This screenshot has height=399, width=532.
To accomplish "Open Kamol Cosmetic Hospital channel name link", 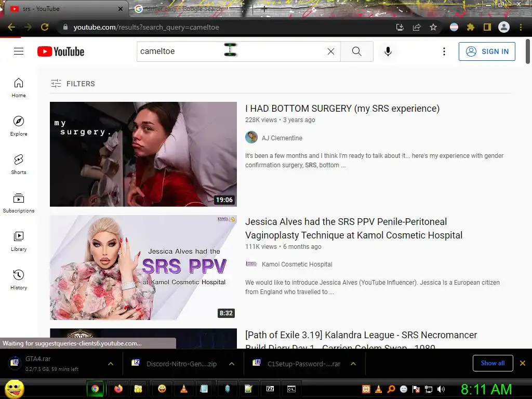I will [x=297, y=264].
